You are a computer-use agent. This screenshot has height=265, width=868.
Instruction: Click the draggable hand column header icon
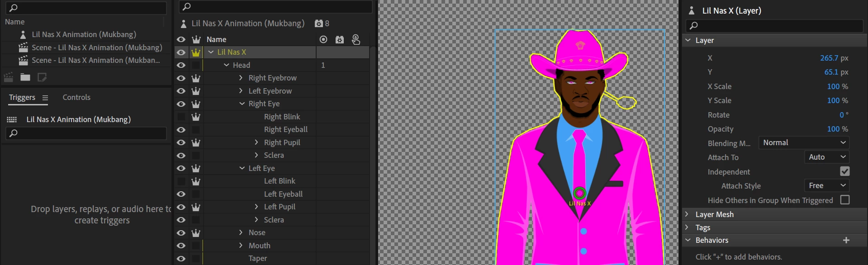(356, 40)
